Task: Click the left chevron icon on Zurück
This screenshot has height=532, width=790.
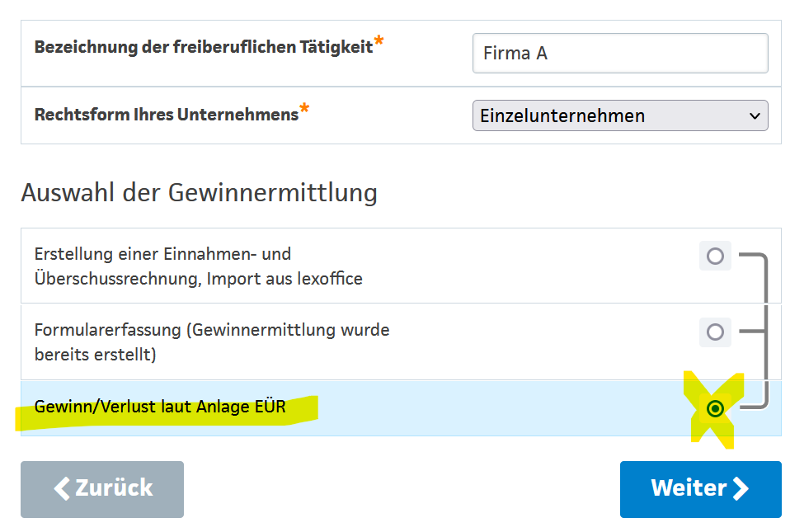Action: pos(63,488)
